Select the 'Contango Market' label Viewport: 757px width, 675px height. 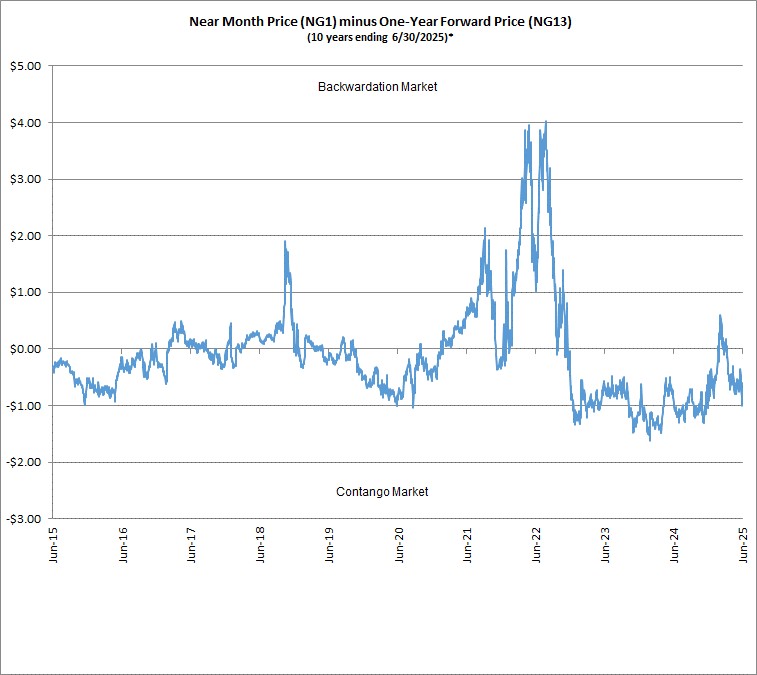(382, 492)
